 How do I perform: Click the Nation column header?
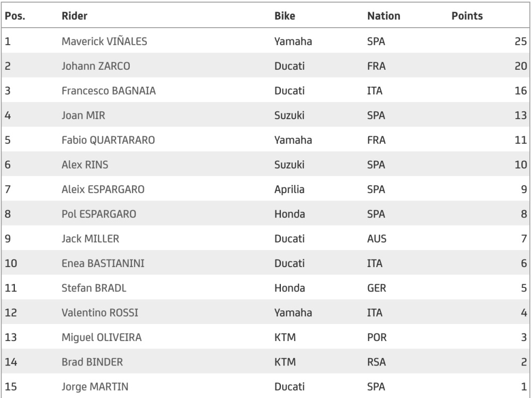(384, 16)
